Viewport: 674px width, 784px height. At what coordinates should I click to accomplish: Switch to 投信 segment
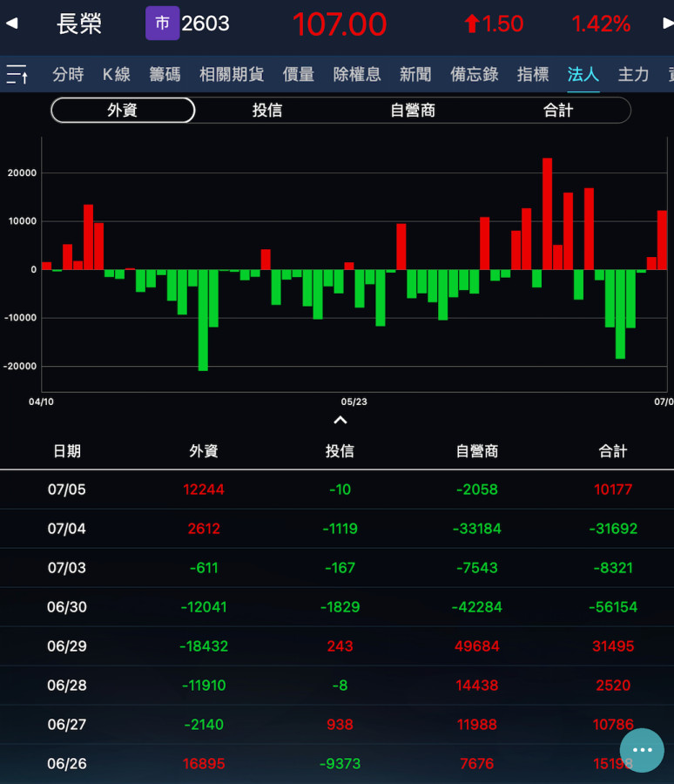click(x=267, y=111)
